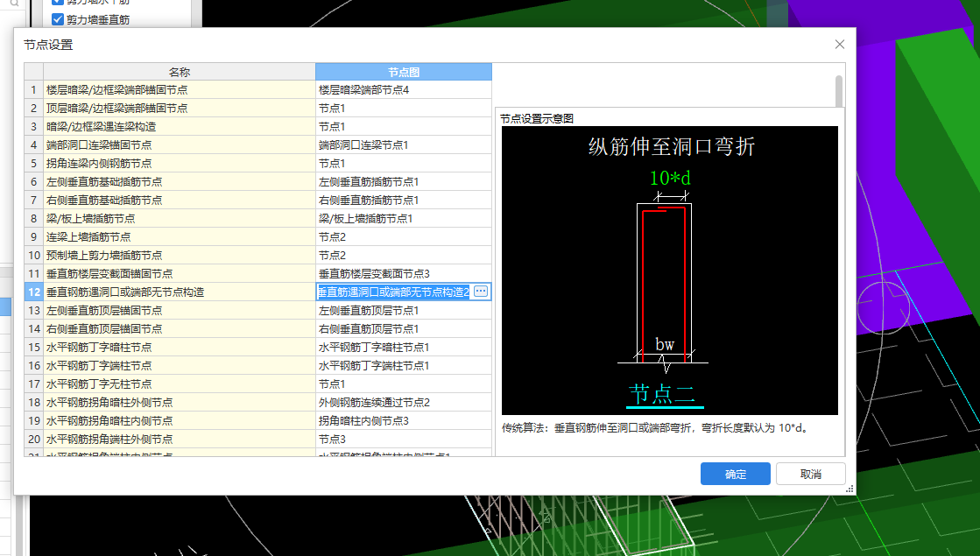The width and height of the screenshot is (980, 556).
Task: Click cell 垂直筋楼层变截面节点3
Action: point(404,274)
